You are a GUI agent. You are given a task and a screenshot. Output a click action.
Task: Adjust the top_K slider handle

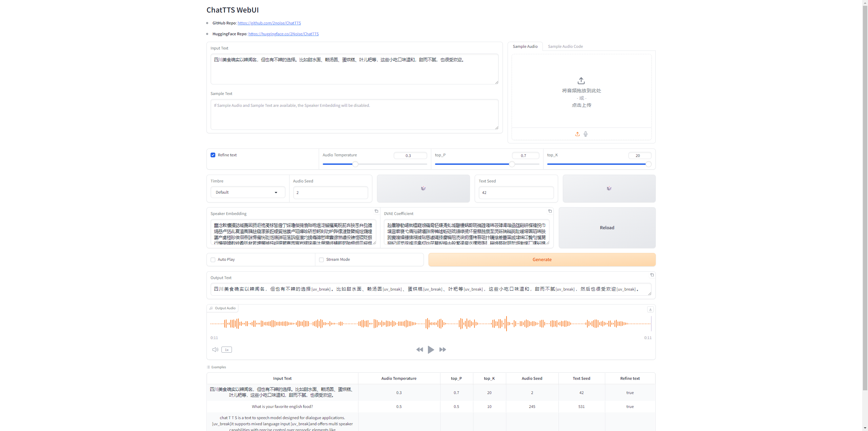648,164
